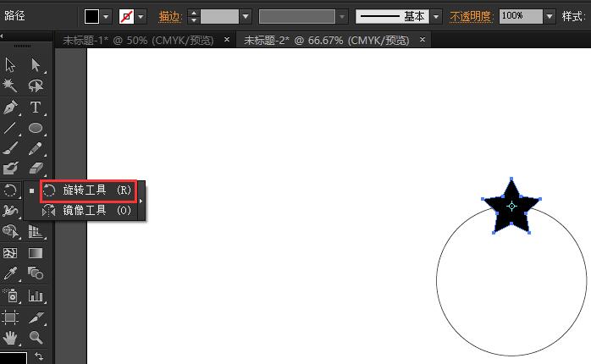The image size is (591, 364).
Task: Click the 样式 style label
Action: coord(572,16)
